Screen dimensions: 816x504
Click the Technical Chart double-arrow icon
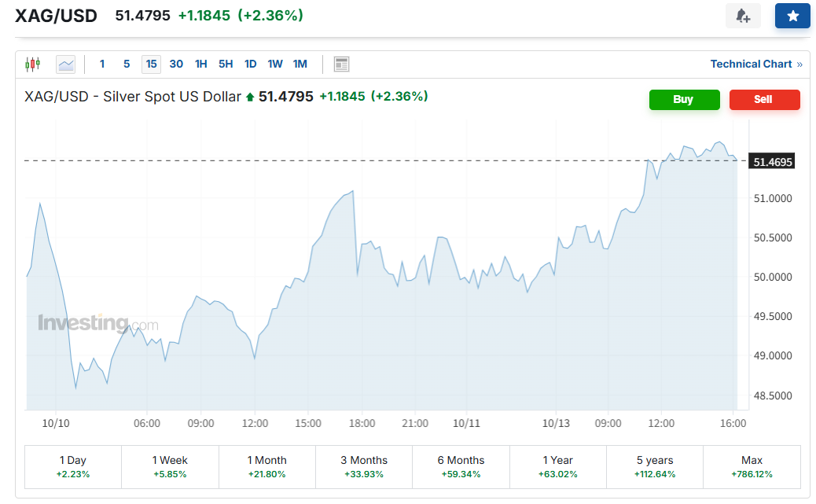point(799,64)
